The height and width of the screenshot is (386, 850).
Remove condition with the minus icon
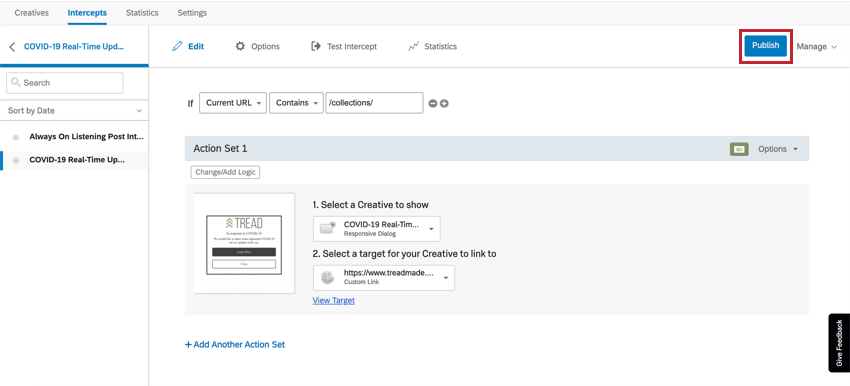click(433, 103)
